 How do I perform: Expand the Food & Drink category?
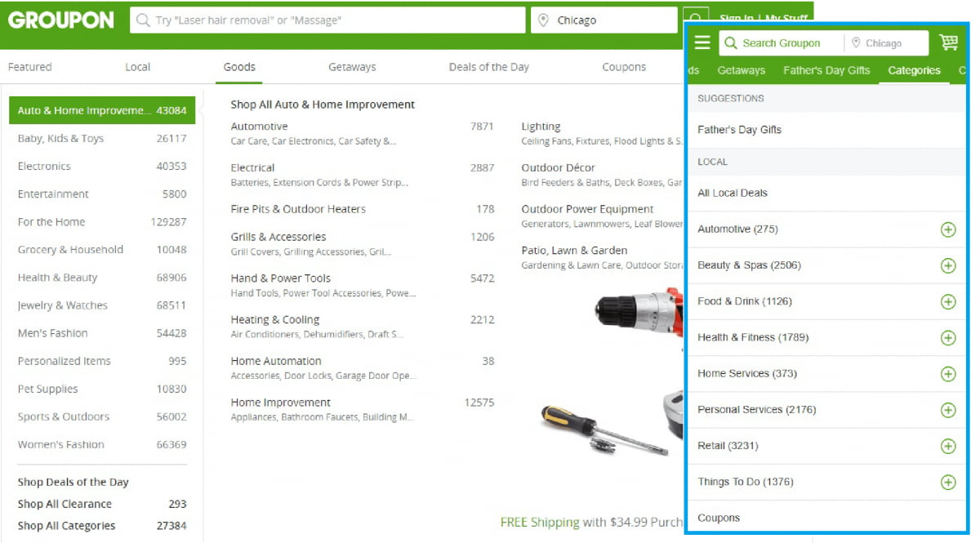[947, 301]
